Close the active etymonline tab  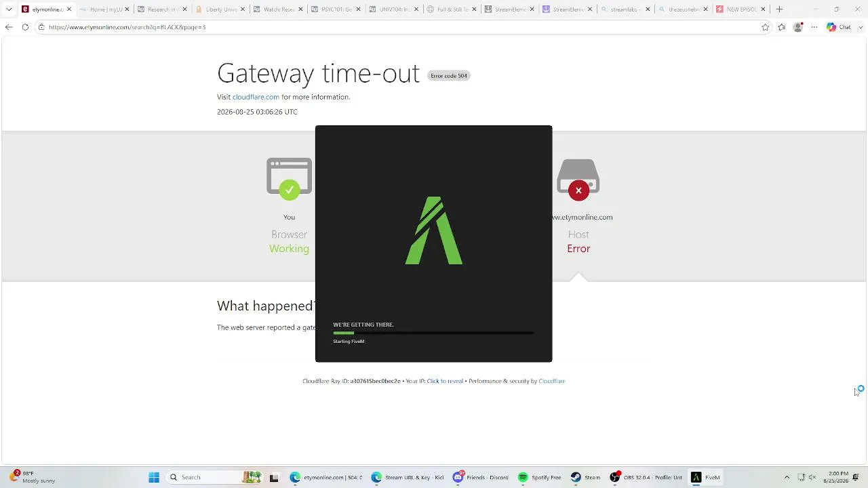coord(68,9)
